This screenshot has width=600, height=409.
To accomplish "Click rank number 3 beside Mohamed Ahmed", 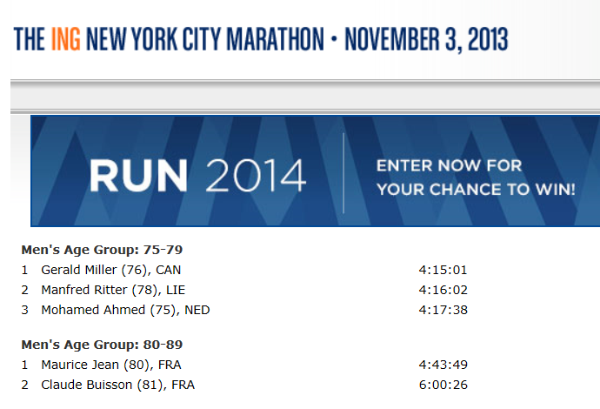I will [24, 309].
